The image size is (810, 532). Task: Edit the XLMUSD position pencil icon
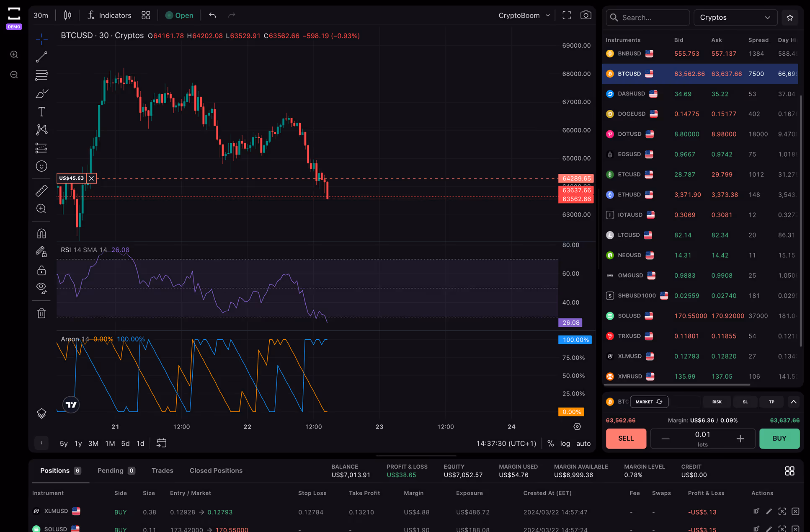coord(769,511)
